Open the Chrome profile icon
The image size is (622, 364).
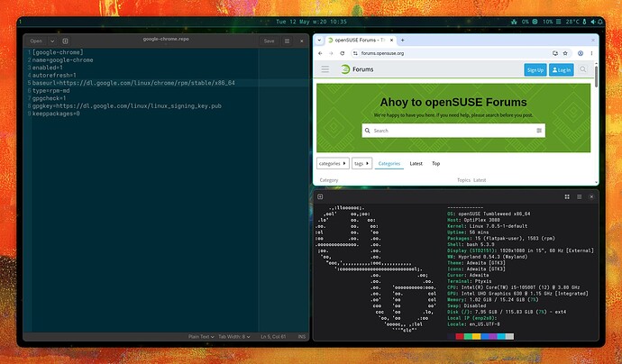[x=581, y=53]
